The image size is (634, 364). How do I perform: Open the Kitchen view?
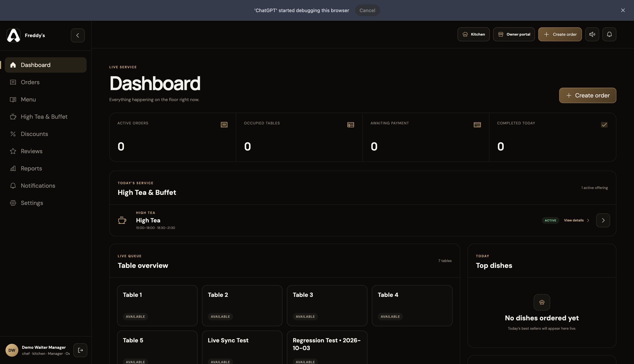coord(473,34)
